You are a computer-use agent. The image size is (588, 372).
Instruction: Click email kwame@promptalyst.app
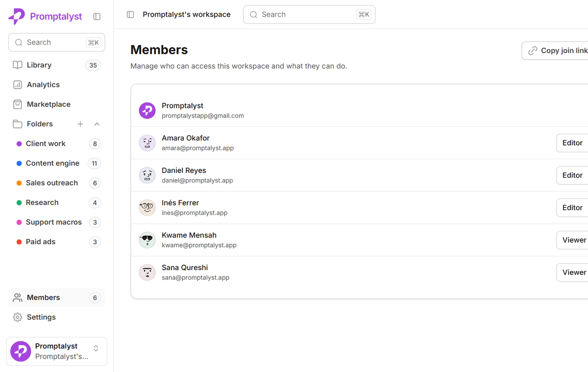[x=199, y=245]
